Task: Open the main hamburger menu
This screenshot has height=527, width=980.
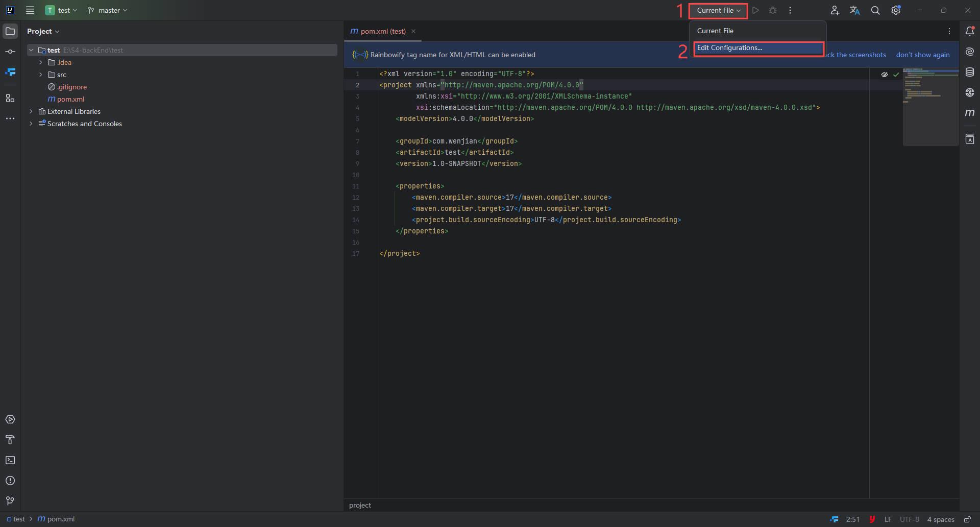Action: click(30, 10)
